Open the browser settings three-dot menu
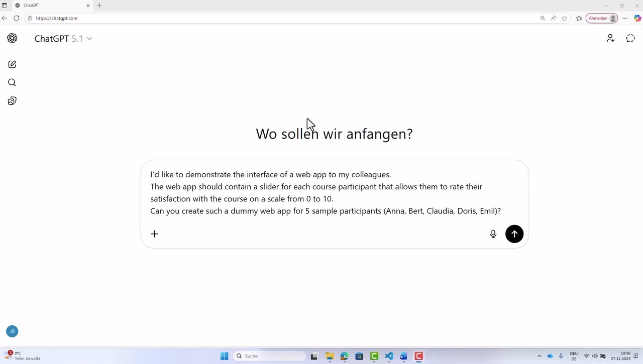 tap(624, 18)
